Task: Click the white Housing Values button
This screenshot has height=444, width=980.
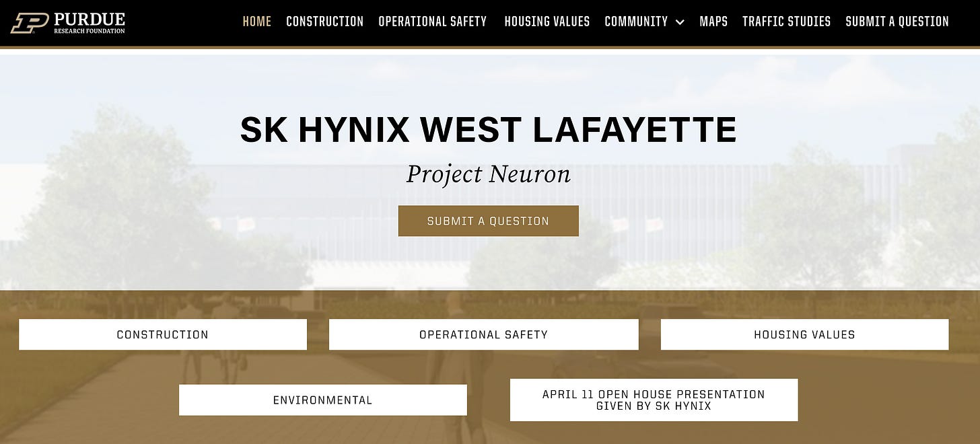Action: (x=805, y=334)
